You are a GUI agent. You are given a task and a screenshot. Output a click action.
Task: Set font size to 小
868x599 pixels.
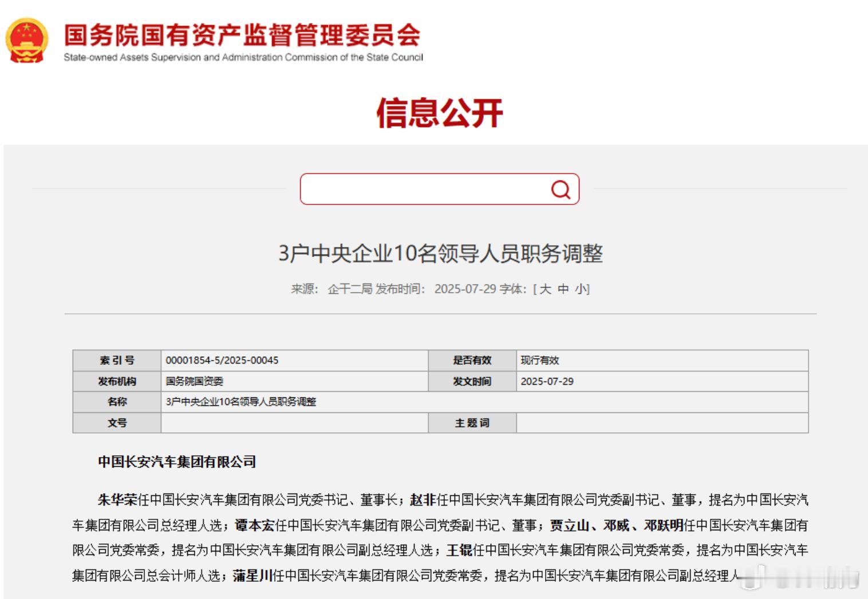click(581, 289)
